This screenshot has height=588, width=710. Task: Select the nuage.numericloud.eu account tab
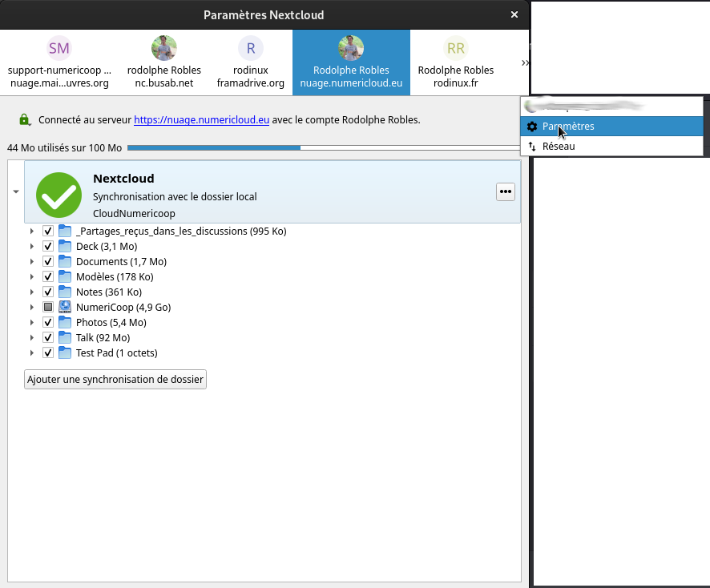351,62
